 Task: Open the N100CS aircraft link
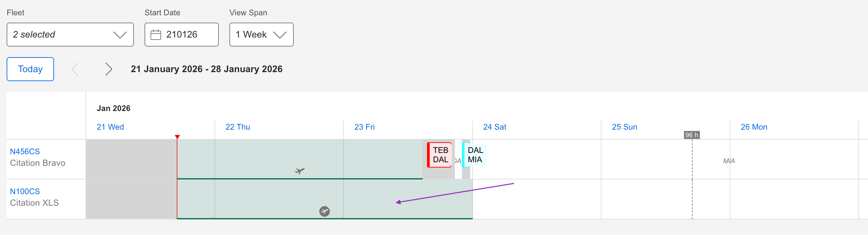[x=24, y=191]
